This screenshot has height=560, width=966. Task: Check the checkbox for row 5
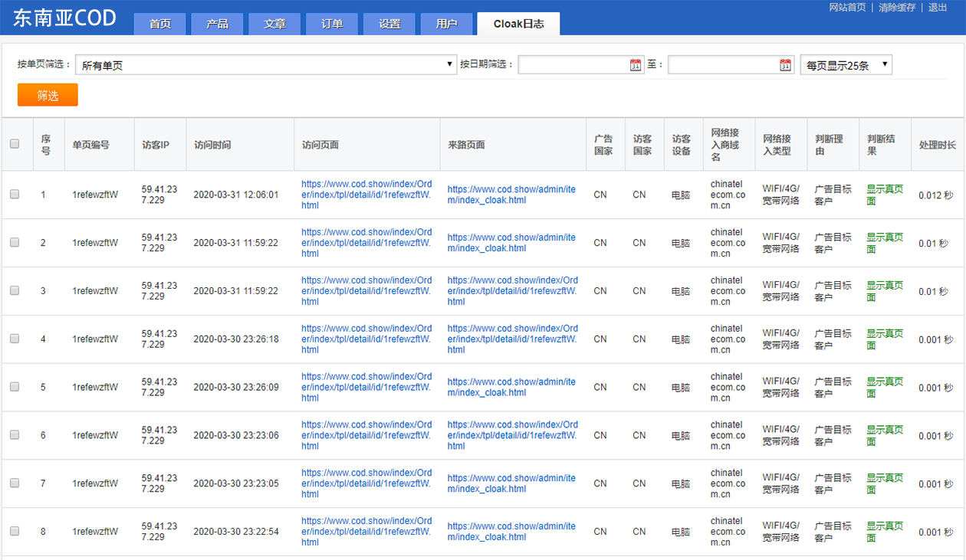click(15, 387)
